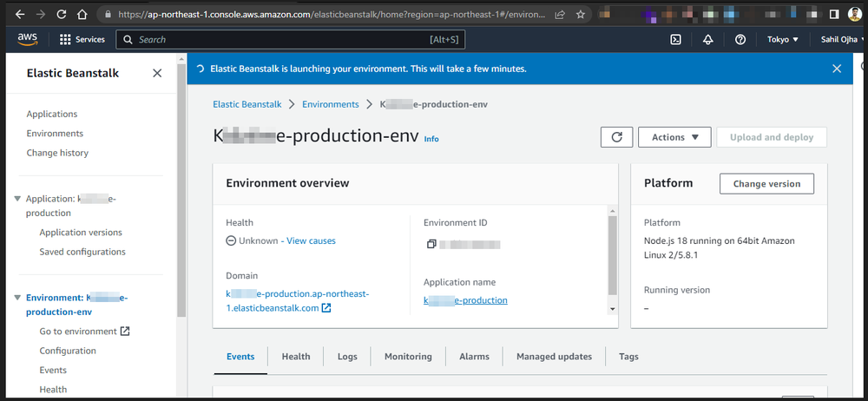Open the Actions dropdown
The width and height of the screenshot is (868, 401).
point(674,137)
